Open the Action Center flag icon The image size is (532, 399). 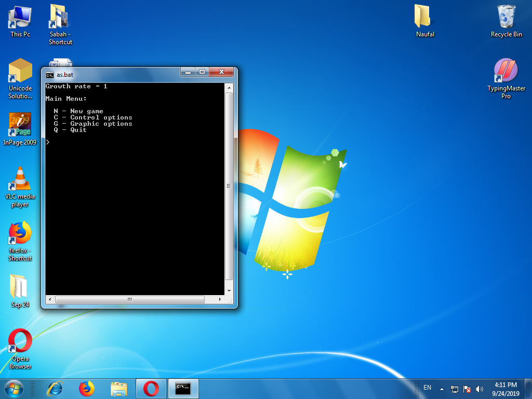[x=467, y=389]
